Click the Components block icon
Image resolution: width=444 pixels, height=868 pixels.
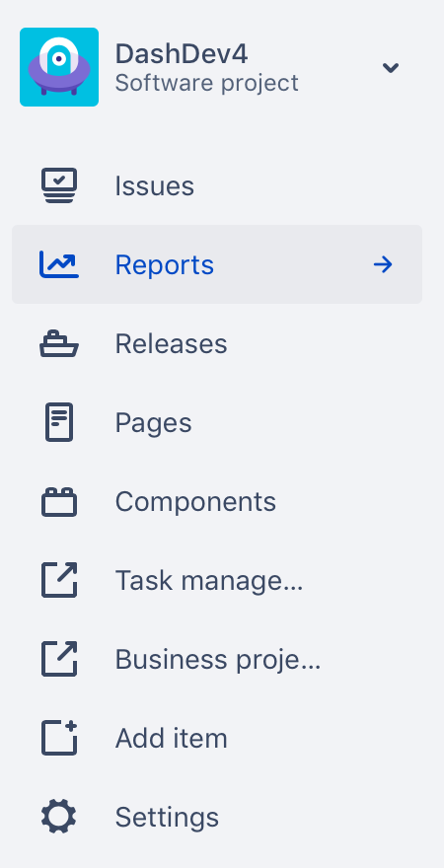click(x=59, y=501)
